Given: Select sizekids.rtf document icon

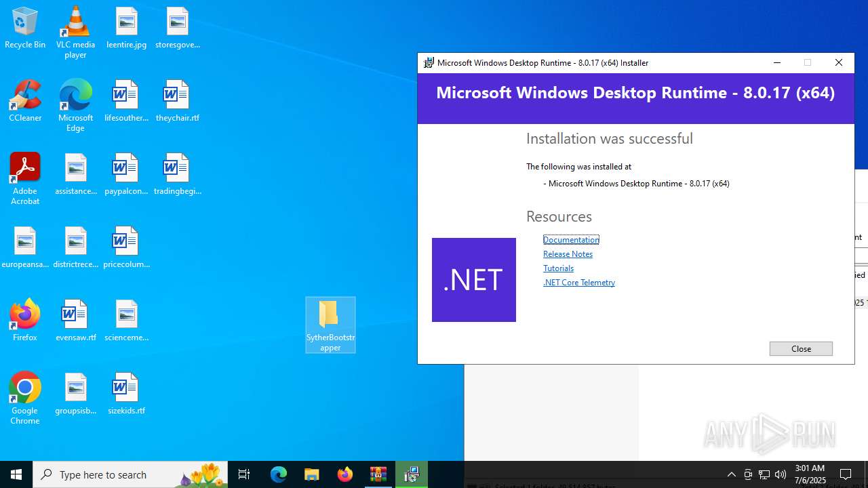Looking at the screenshot, I should point(126,394).
